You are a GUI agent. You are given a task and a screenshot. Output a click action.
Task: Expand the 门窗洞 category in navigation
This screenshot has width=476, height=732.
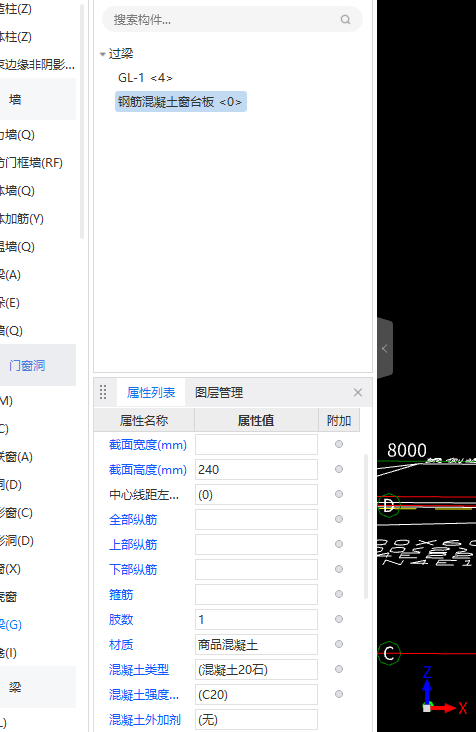[x=38, y=365]
